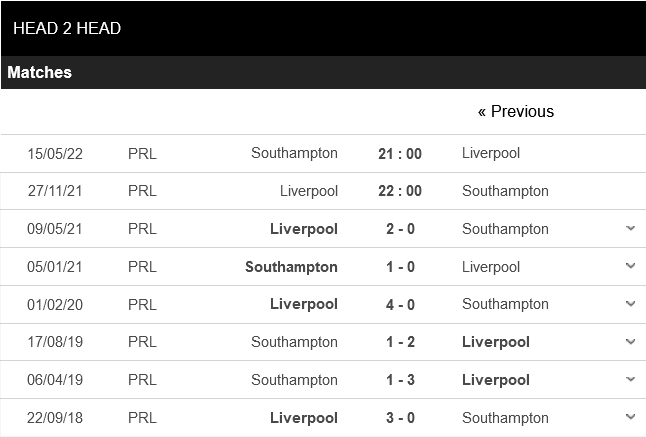Viewport: 646px width, 437px height.
Task: Expand the 05/01/21 Southampton 1 - 0 match row
Action: click(630, 266)
